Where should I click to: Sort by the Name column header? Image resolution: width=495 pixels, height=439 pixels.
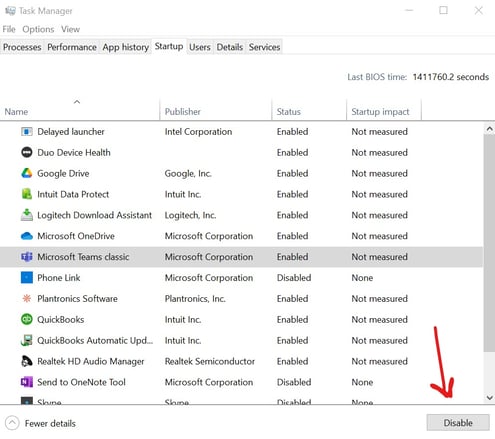pos(80,109)
